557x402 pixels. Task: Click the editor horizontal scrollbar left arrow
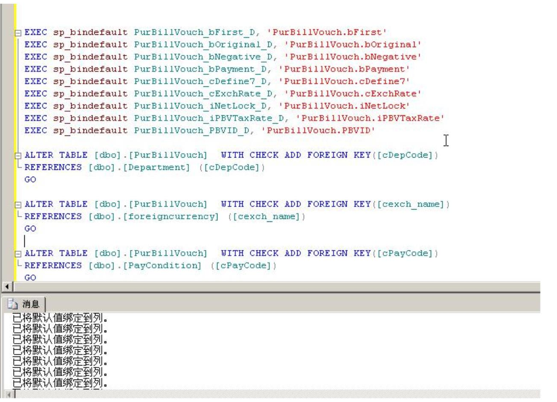tap(7, 286)
